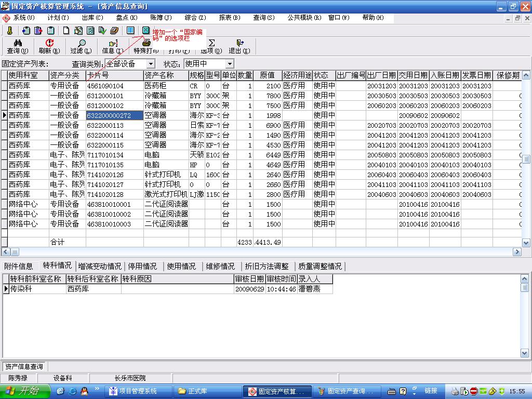This screenshot has height=399, width=532.
Task: Click the plain clipboard toolbar icon
Action: click(51, 31)
